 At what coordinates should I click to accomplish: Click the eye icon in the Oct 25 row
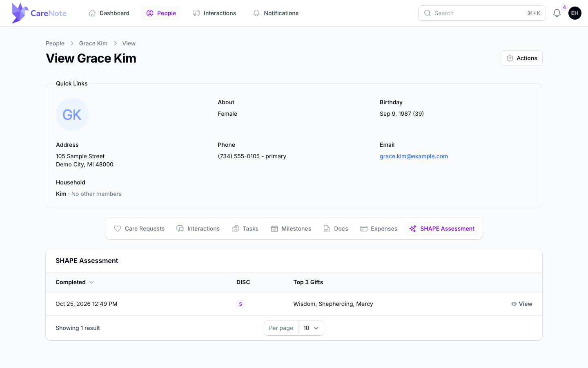point(514,304)
